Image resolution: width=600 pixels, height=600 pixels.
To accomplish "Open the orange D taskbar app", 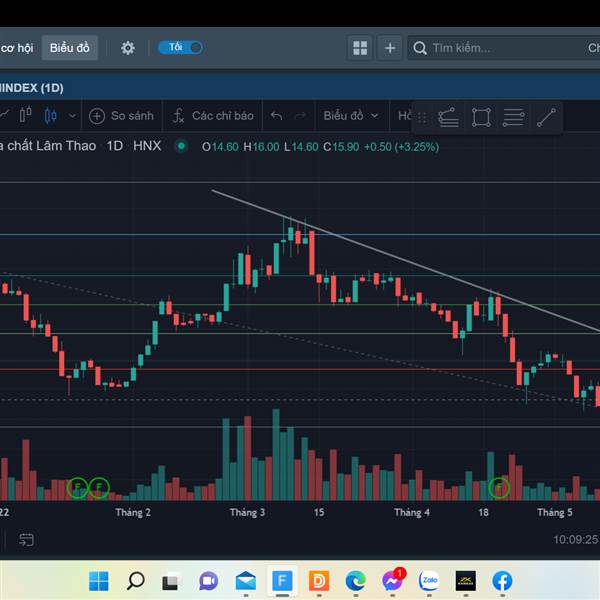I will 319,581.
